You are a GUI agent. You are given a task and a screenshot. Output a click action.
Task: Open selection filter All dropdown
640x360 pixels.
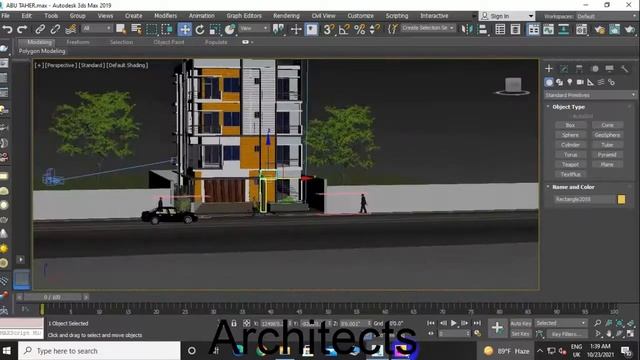coord(97,28)
